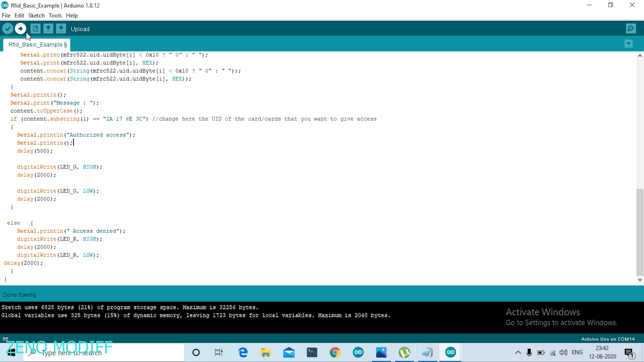Open the Serial Monitor magnifier icon
The width and height of the screenshot is (644, 362).
tap(631, 29)
